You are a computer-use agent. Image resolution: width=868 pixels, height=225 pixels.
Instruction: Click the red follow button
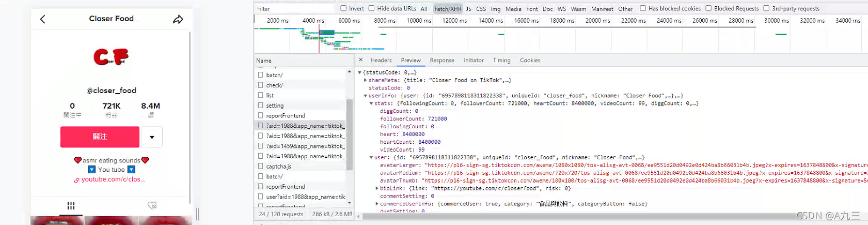coord(100,137)
